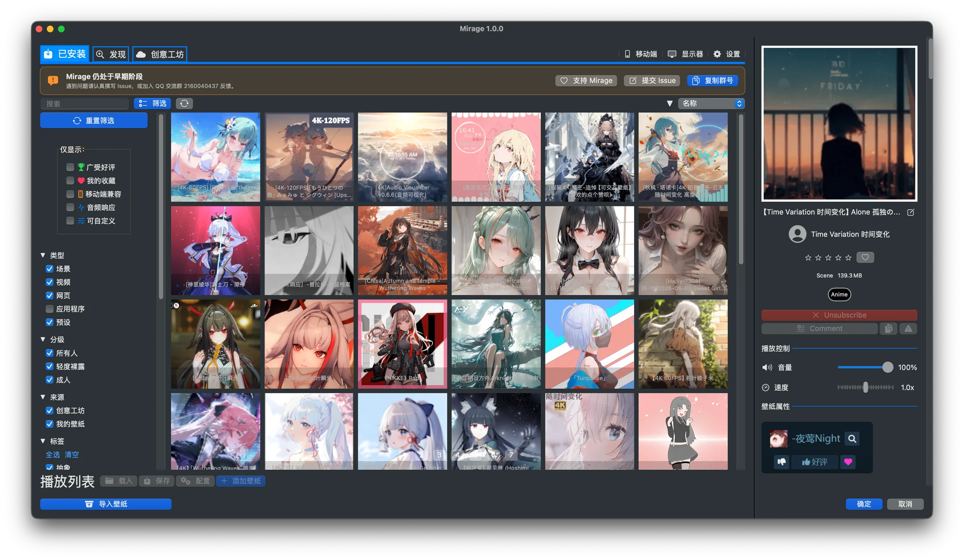
Task: Switch to the 已安装 tab
Action: [65, 54]
